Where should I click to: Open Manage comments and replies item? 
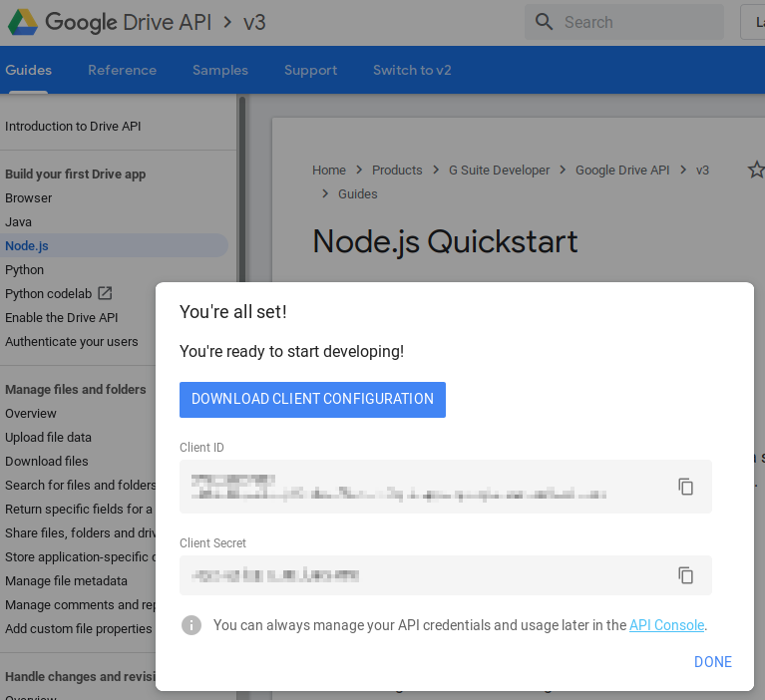[81, 604]
